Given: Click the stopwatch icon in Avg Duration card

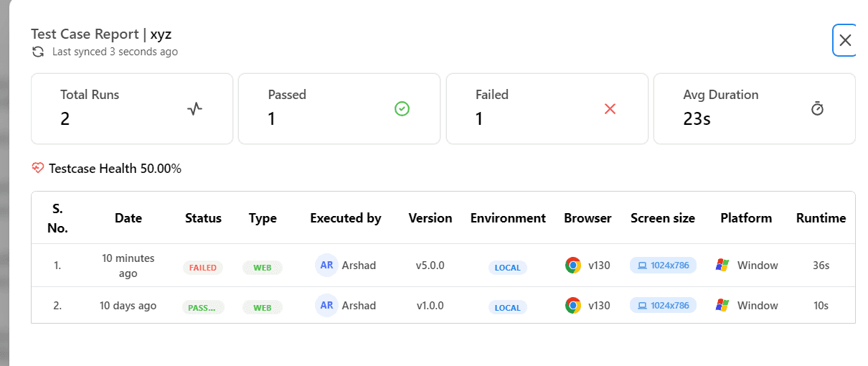Looking at the screenshot, I should click(817, 109).
